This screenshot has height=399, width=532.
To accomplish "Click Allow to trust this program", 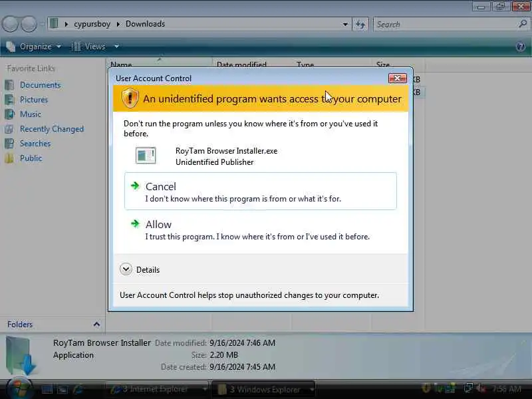I will [260, 229].
